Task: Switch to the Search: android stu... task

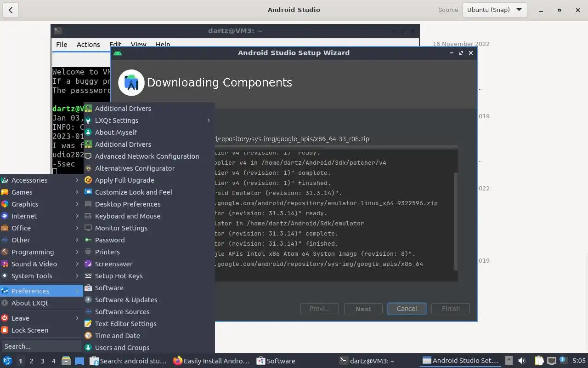Action: [128, 361]
